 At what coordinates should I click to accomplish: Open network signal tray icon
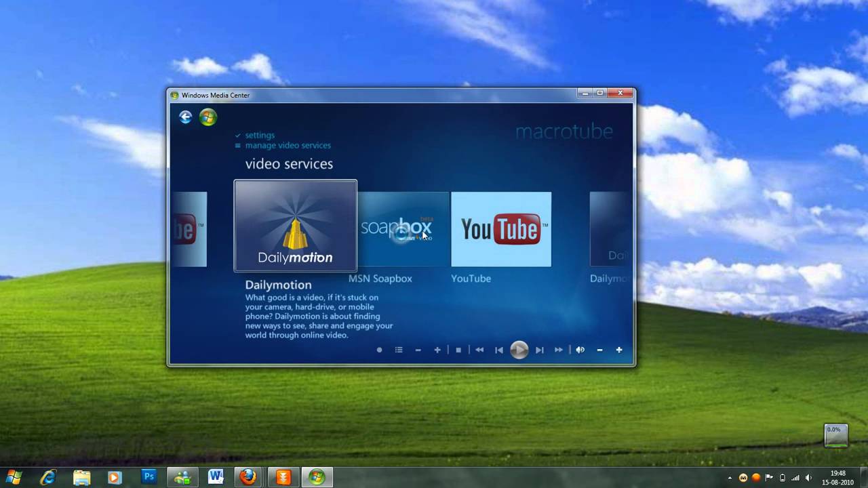795,478
